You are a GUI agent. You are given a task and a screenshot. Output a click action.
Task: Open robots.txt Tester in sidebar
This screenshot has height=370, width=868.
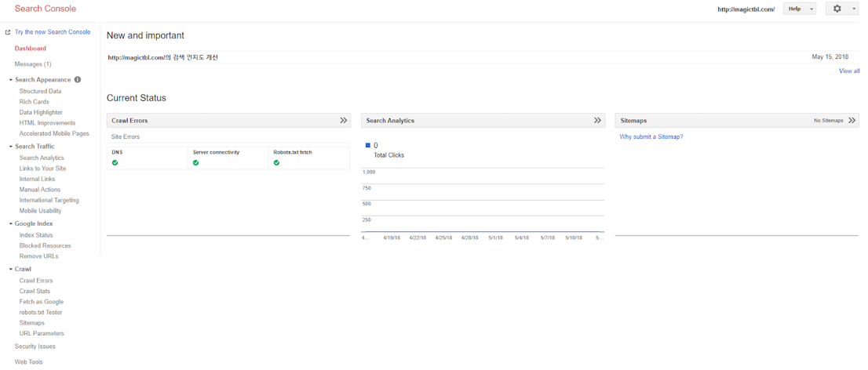point(41,313)
